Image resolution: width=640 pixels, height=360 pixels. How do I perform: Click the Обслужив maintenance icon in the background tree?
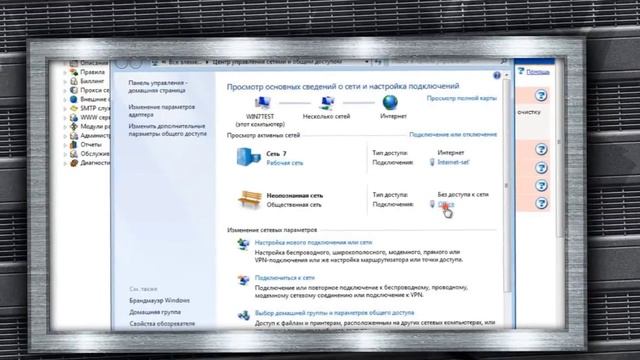coord(74,154)
